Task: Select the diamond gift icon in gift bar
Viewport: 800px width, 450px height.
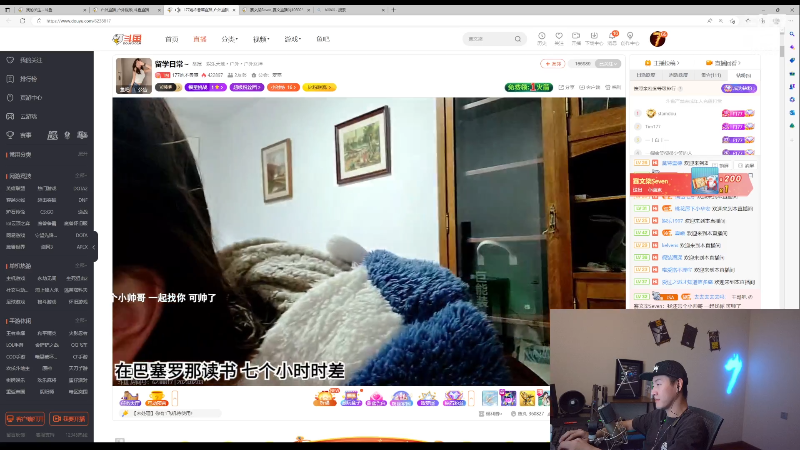Action: click(453, 398)
